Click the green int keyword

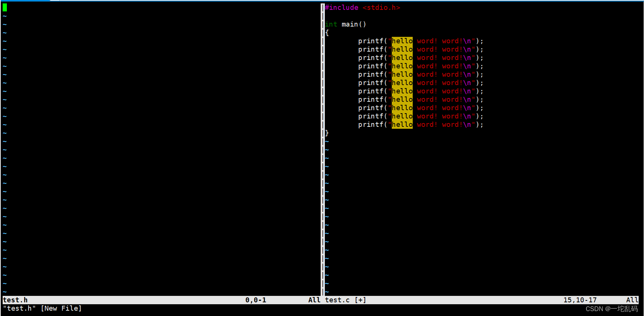pos(331,24)
